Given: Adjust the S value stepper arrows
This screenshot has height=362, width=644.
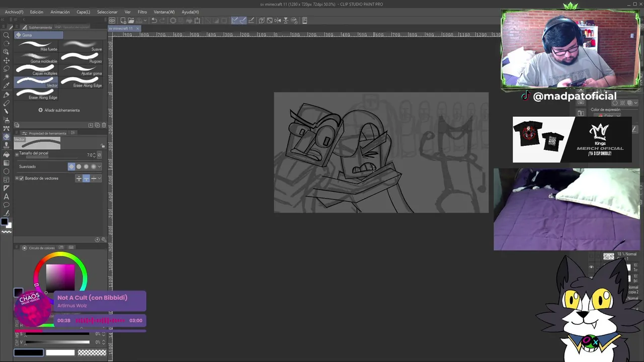Looking at the screenshot, I should pos(104,334).
